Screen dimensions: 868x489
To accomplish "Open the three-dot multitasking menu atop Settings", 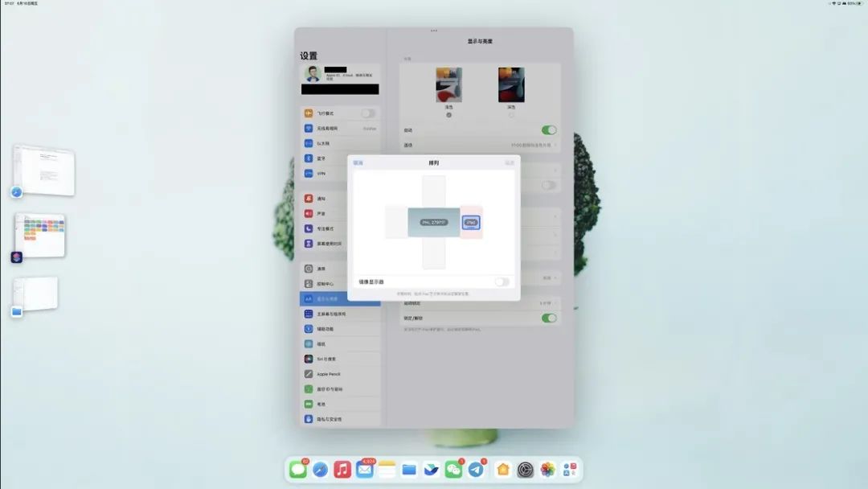I will coord(434,31).
